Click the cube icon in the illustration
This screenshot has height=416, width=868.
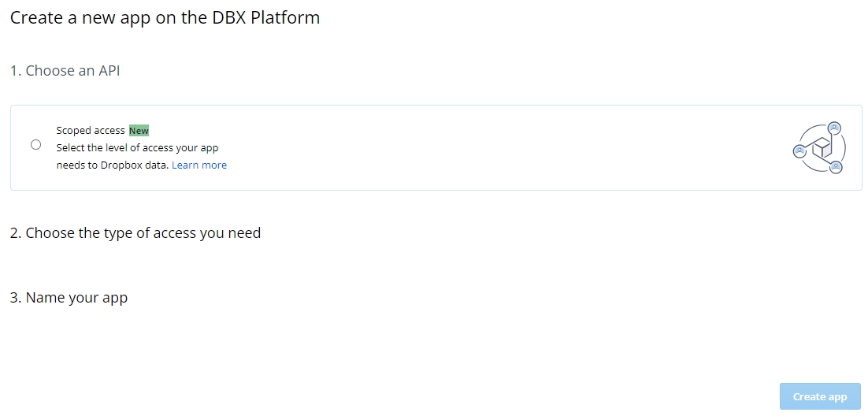822,147
